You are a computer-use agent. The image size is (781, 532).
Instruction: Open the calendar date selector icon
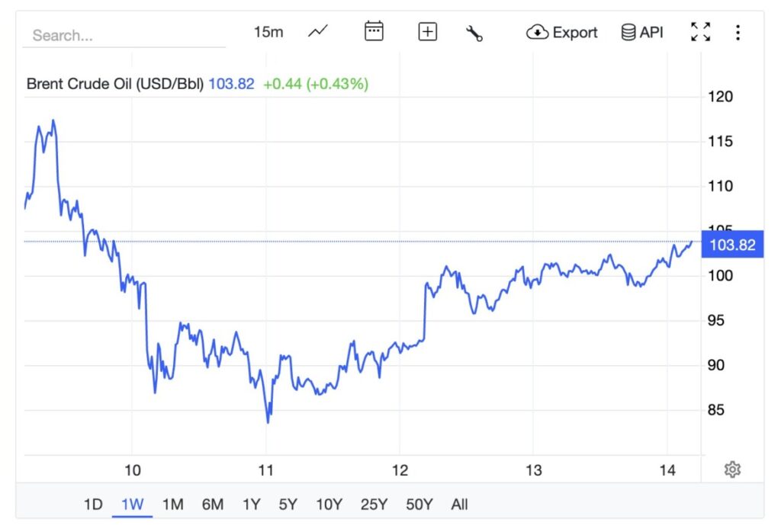point(373,31)
